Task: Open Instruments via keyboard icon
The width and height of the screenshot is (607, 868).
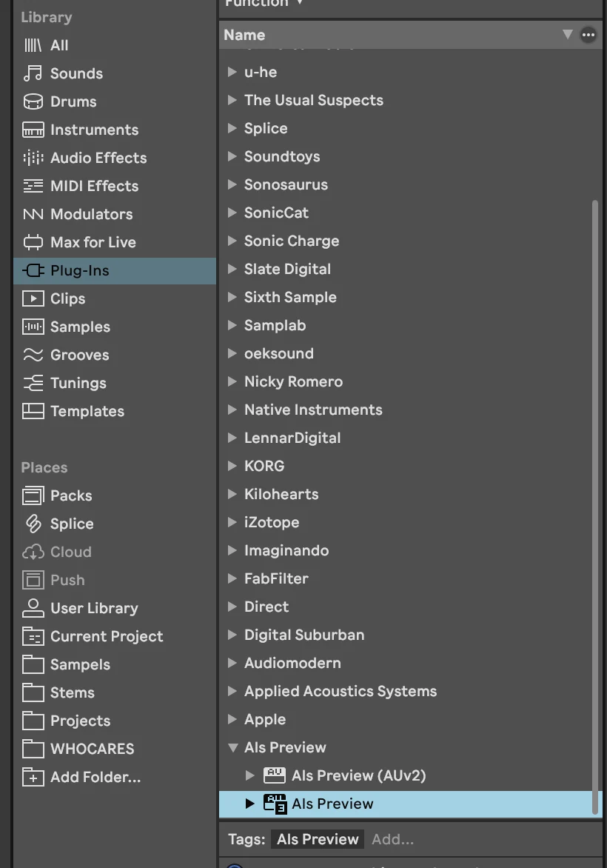Action: pyautogui.click(x=33, y=130)
